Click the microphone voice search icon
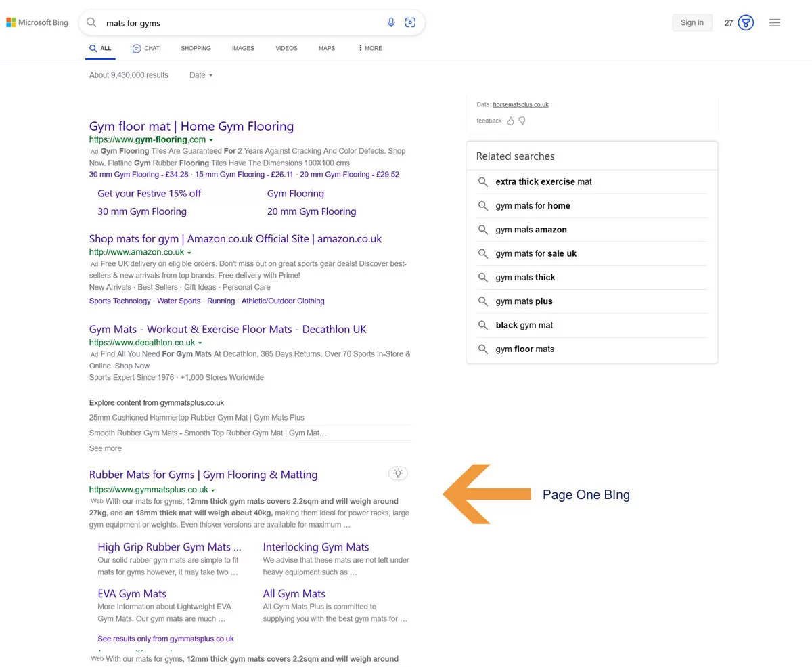The height and width of the screenshot is (667, 812). [x=390, y=22]
